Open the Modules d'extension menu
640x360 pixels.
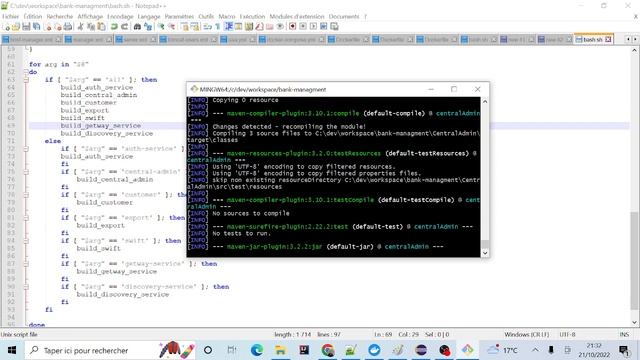coord(297,16)
